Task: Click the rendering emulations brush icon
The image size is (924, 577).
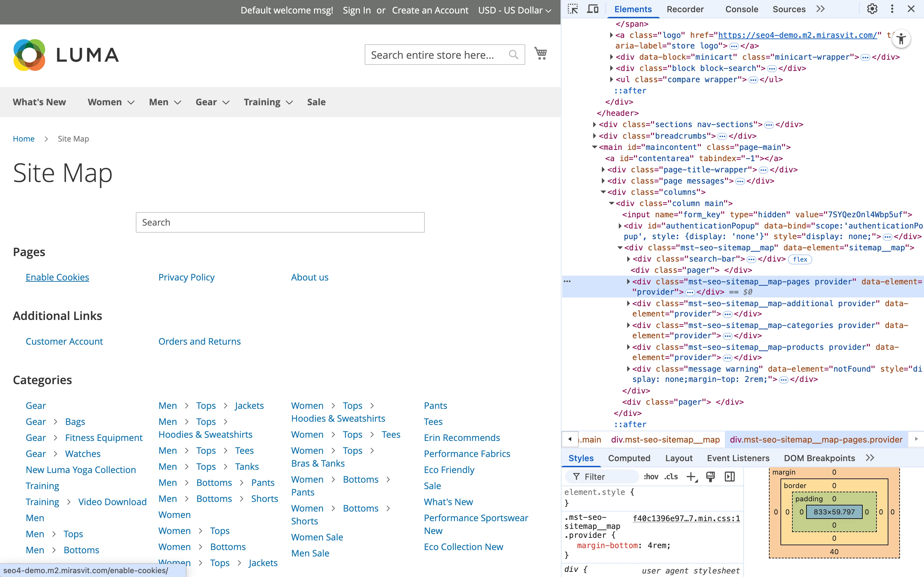Action: click(x=710, y=477)
